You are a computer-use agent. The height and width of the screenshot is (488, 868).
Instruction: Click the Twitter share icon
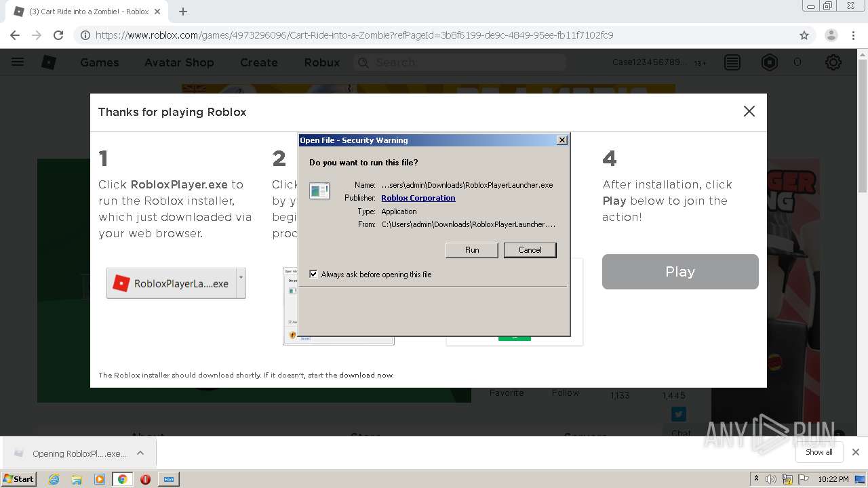(678, 413)
